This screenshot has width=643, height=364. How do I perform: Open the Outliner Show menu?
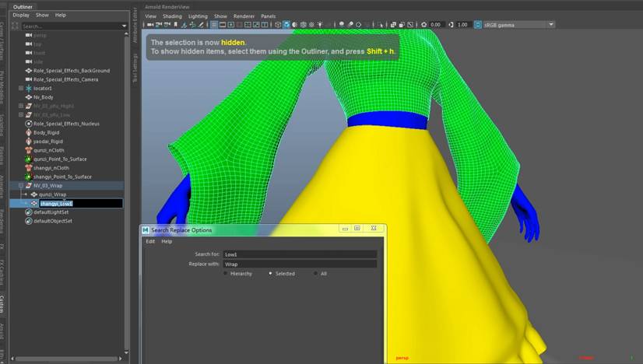pos(42,16)
